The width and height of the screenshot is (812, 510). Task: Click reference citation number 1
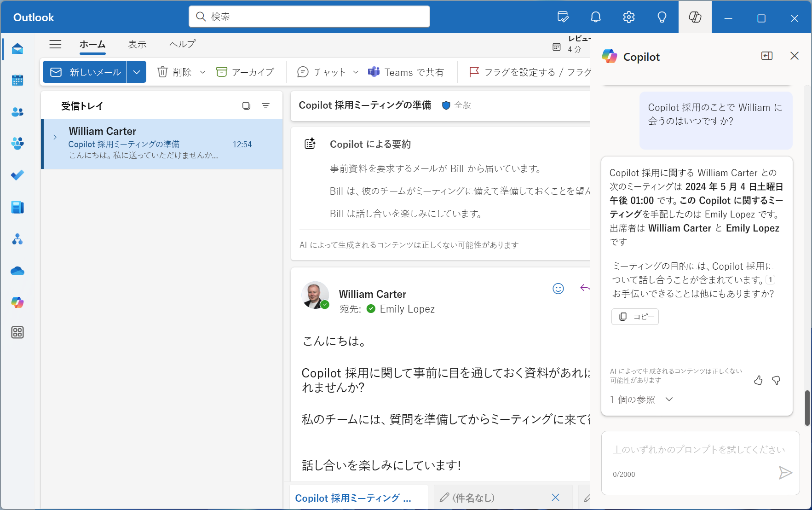point(771,280)
